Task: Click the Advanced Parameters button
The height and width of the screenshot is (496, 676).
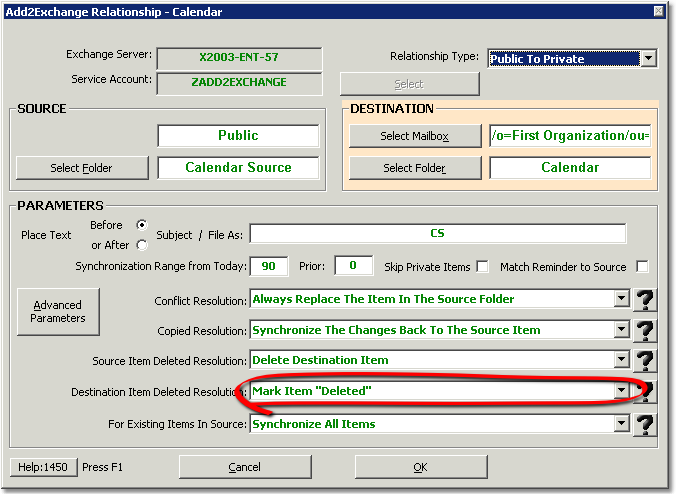Action: tap(58, 311)
